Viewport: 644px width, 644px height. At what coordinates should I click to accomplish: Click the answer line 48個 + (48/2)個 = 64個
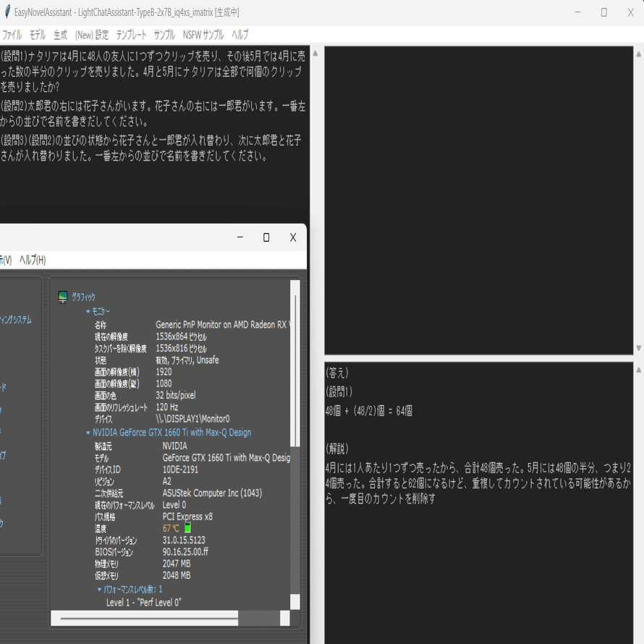pyautogui.click(x=368, y=411)
